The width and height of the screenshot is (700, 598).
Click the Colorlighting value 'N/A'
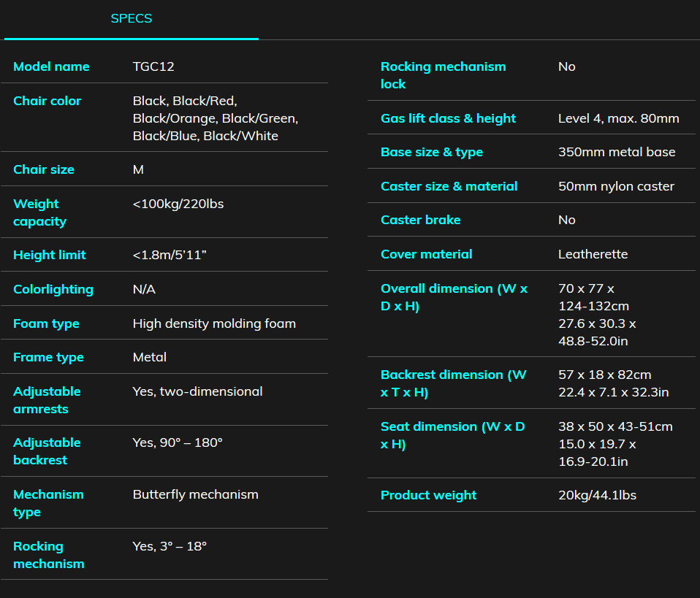pyautogui.click(x=144, y=289)
